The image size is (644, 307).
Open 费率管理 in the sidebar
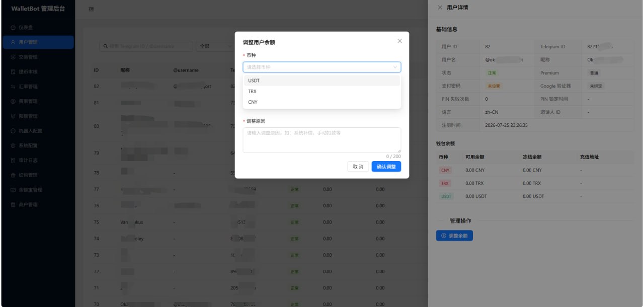[38, 101]
